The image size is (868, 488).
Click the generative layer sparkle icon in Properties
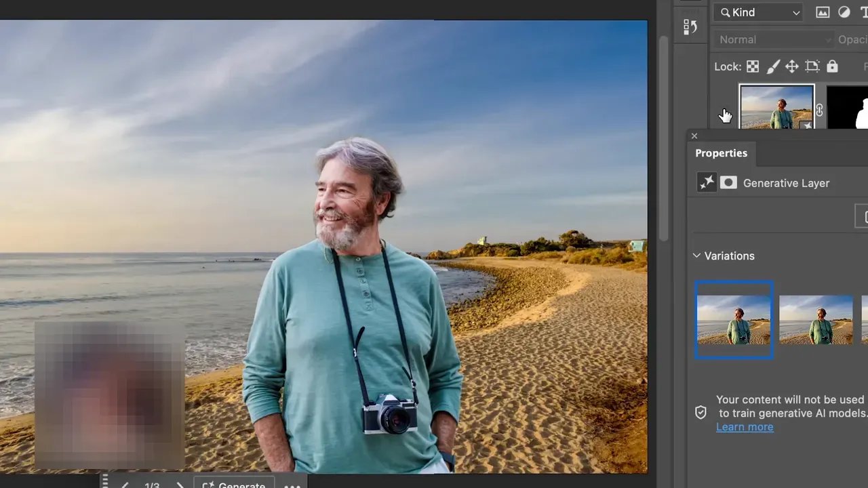pyautogui.click(x=707, y=183)
